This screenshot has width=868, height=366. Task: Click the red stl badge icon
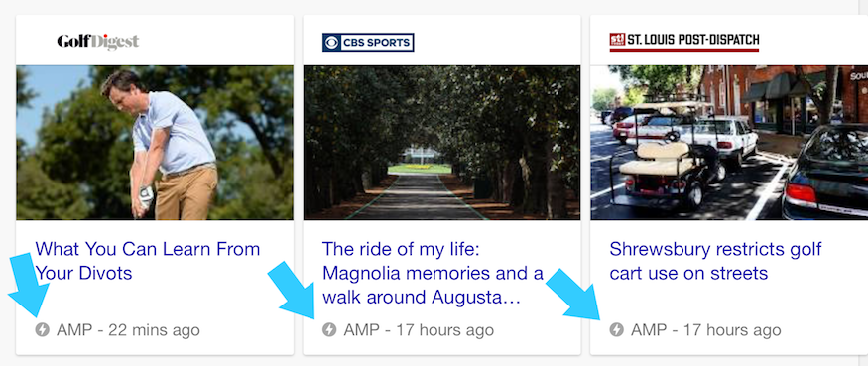click(x=617, y=40)
